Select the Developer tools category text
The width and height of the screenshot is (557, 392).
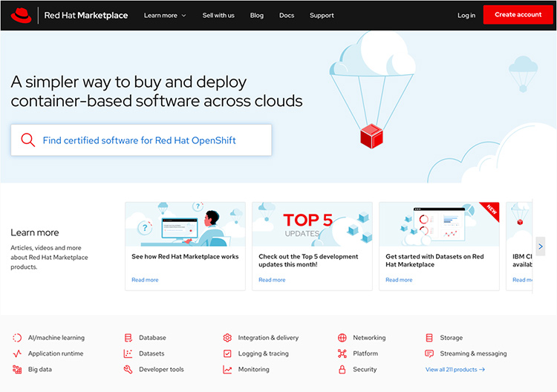[x=161, y=369]
